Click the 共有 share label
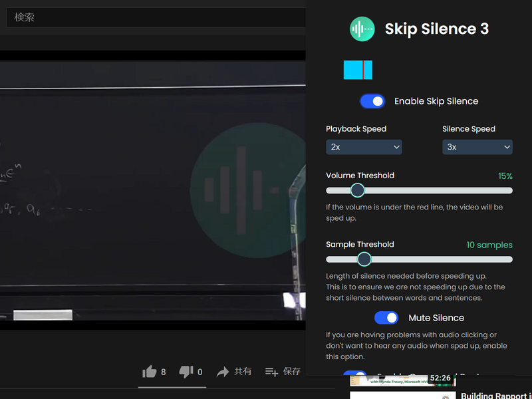The height and width of the screenshot is (399, 532). pyautogui.click(x=243, y=372)
